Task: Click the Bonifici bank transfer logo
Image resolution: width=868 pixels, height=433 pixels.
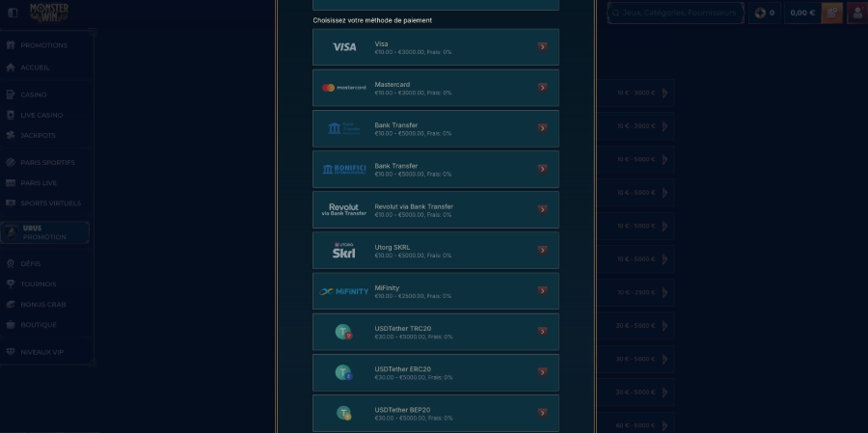Action: pos(344,169)
